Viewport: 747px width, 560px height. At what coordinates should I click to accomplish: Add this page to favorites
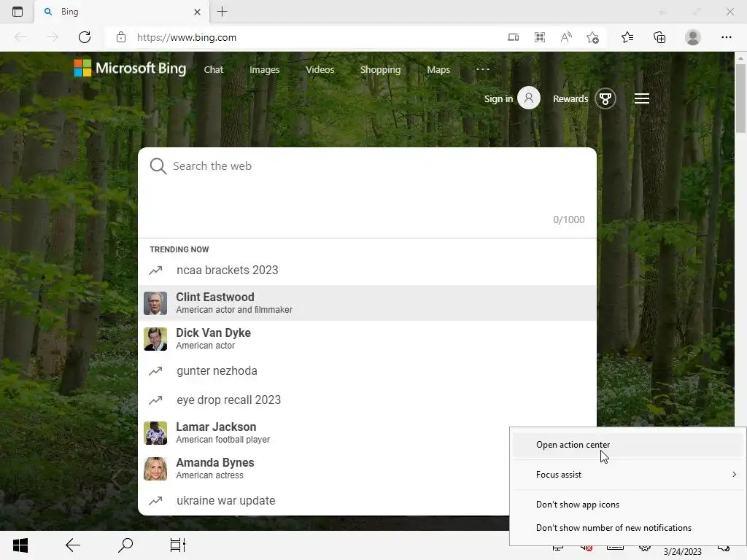pyautogui.click(x=592, y=37)
